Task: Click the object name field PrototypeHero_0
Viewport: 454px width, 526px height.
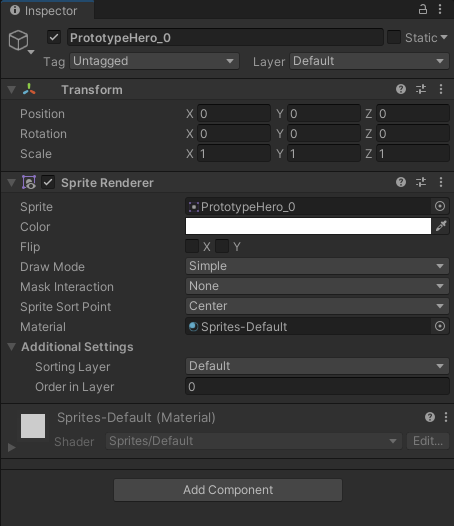Action: click(225, 37)
